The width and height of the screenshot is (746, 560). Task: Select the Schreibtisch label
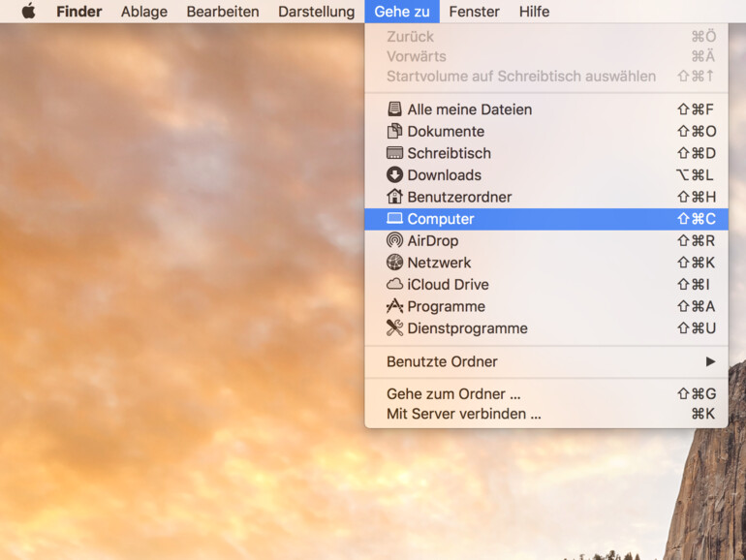(450, 153)
